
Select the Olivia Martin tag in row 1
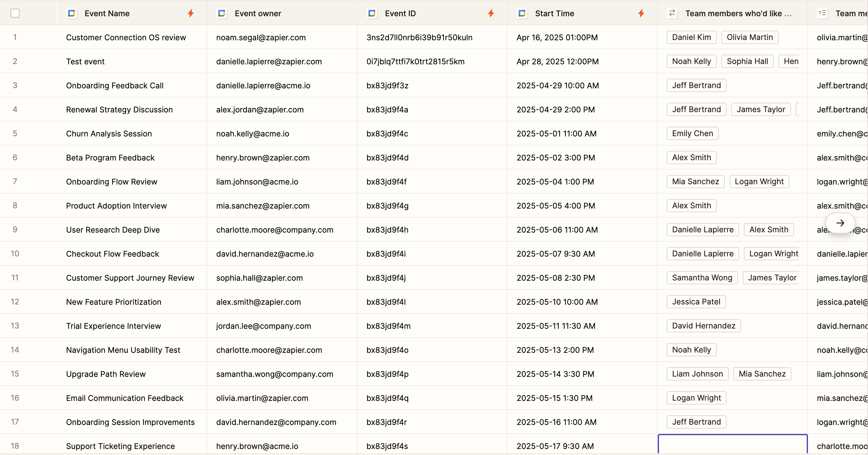coord(749,37)
